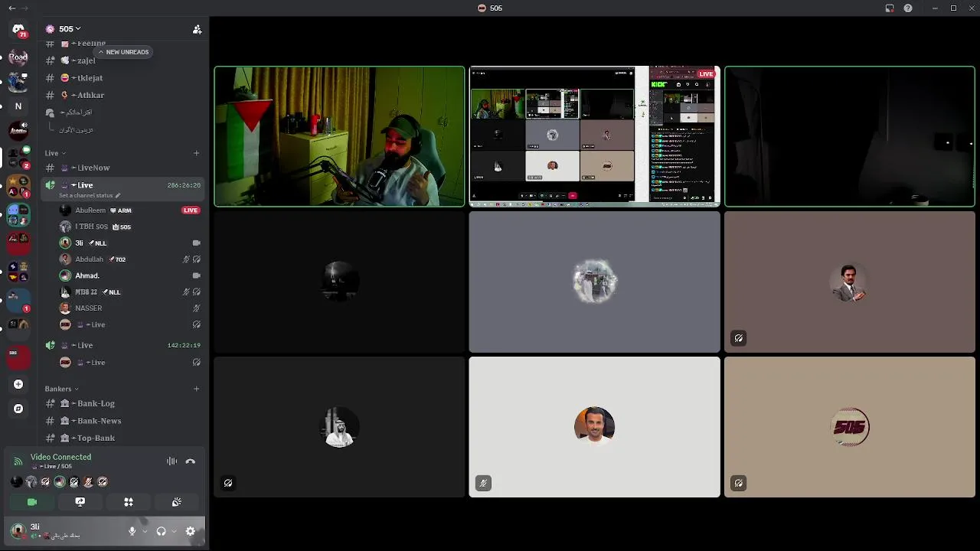This screenshot has height=551, width=980.
Task: Disconnect from voice call
Action: tap(191, 461)
